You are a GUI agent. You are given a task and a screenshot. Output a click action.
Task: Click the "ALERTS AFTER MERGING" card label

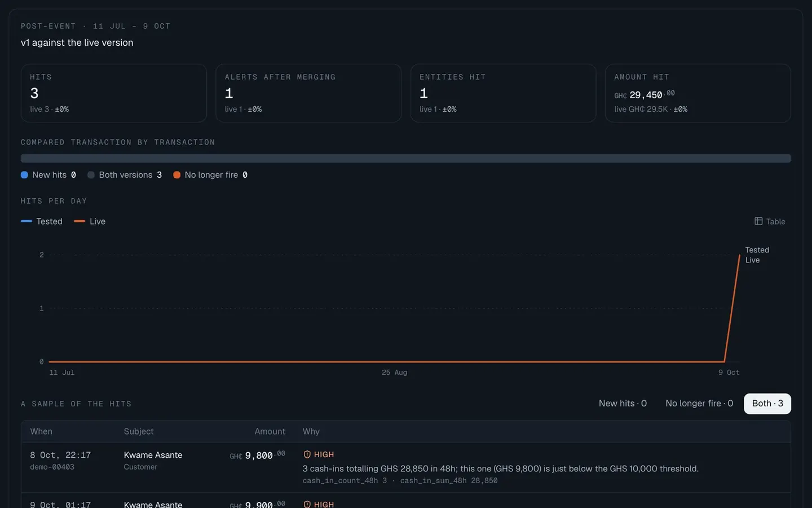point(280,77)
